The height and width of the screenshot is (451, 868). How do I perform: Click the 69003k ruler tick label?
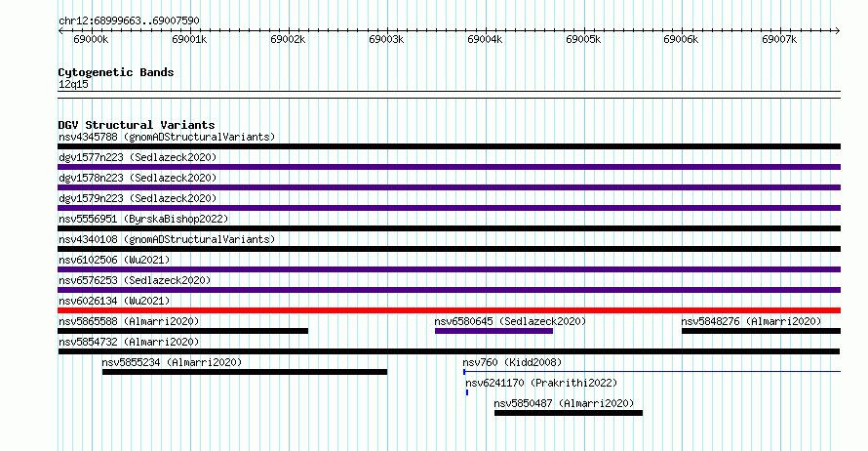pos(386,39)
